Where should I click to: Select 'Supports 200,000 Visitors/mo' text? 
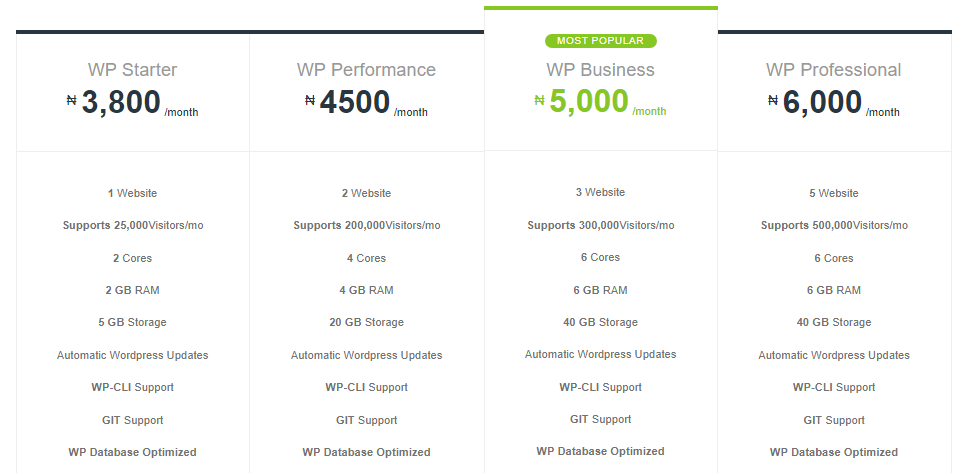366,225
